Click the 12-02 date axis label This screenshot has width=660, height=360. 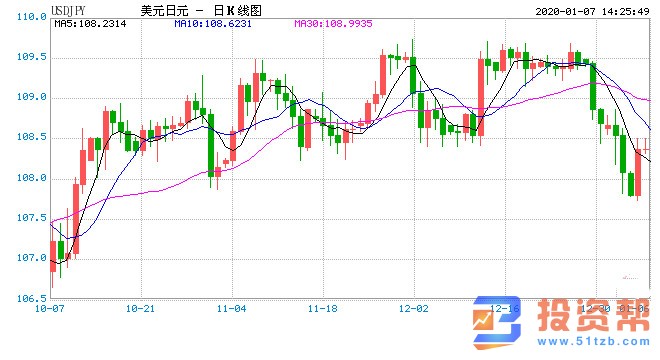[x=414, y=309]
